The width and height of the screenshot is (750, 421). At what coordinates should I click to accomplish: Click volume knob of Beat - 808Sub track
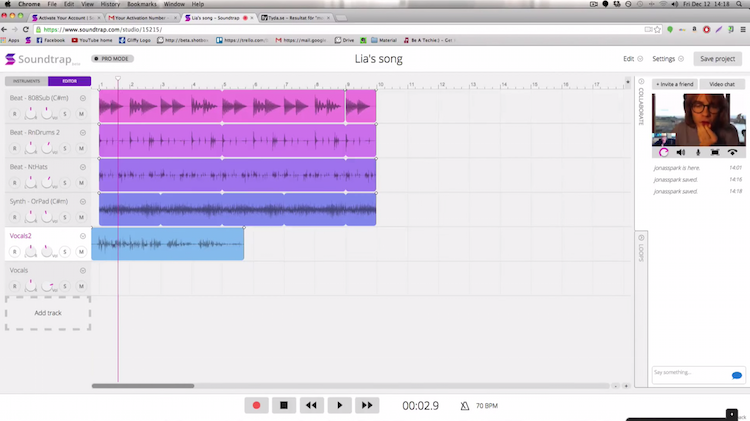point(47,113)
